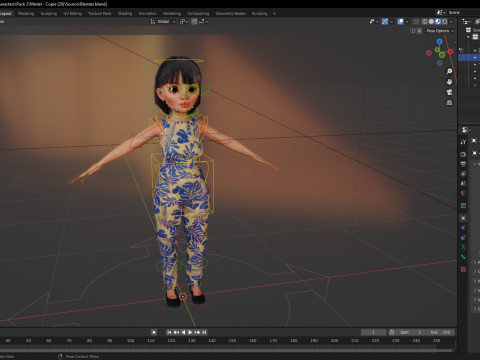Add a new workspace with plus button

click(274, 13)
